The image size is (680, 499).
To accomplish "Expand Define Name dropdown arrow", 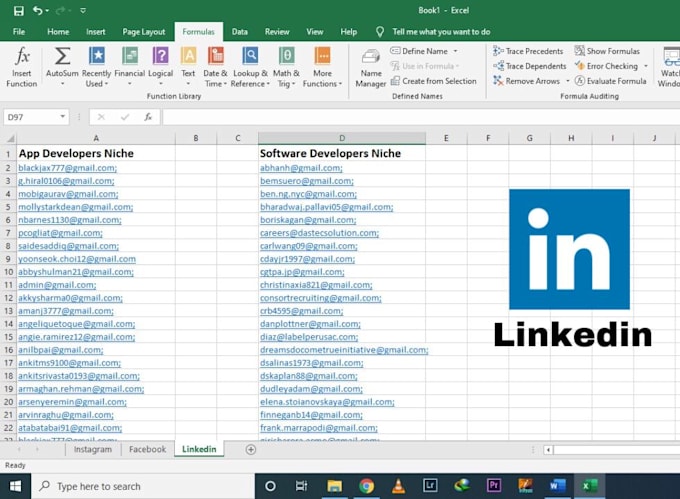I will tap(455, 51).
